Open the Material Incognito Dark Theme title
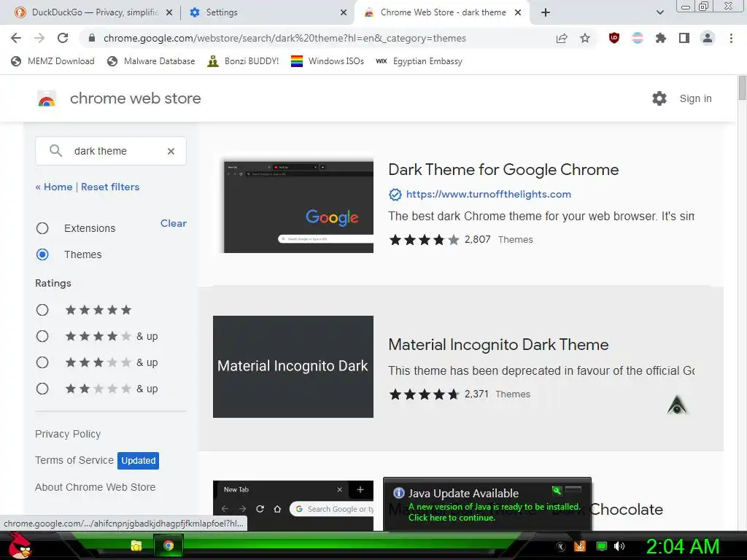Image resolution: width=747 pixels, height=560 pixels. [498, 345]
